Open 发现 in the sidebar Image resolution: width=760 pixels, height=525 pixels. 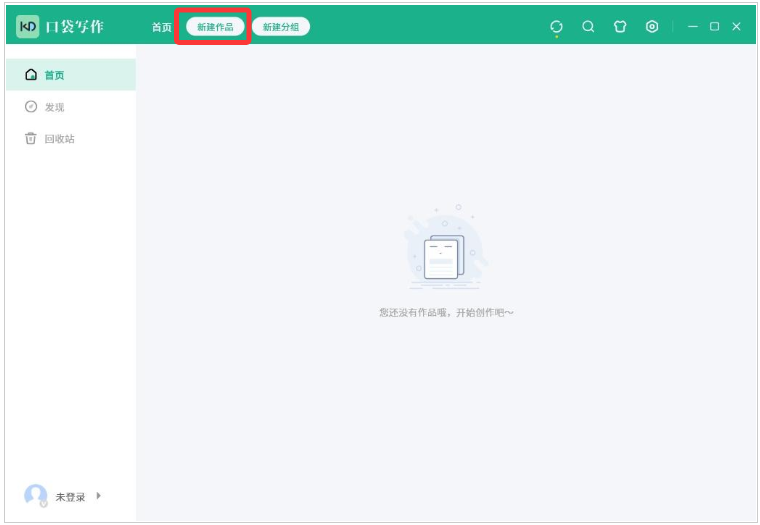tap(71, 107)
